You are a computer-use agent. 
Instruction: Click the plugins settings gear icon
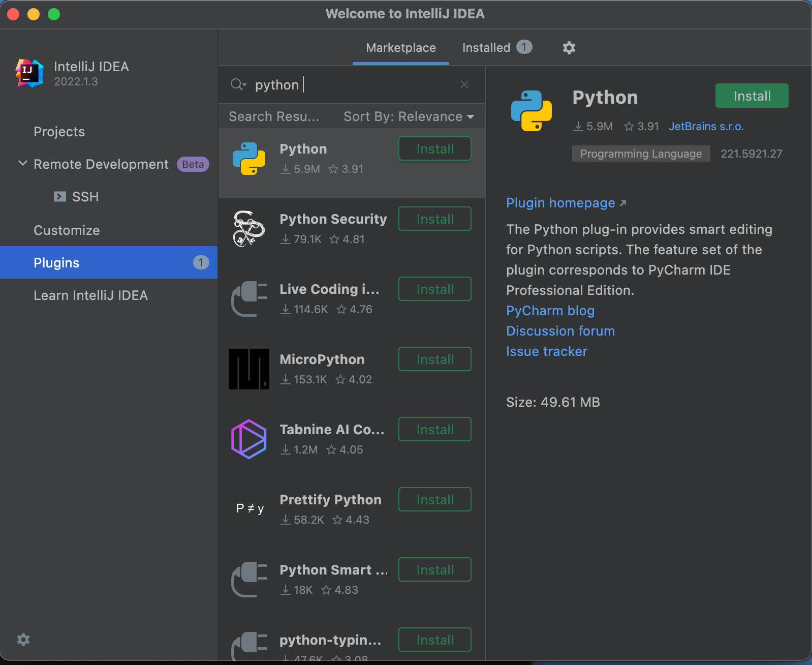pyautogui.click(x=569, y=48)
